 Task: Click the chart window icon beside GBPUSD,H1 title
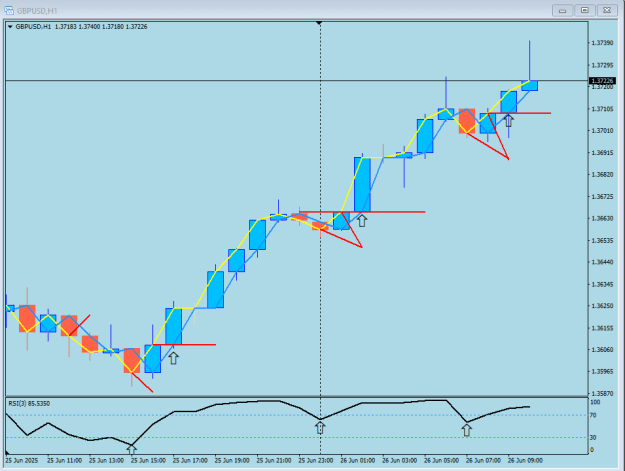9,10
